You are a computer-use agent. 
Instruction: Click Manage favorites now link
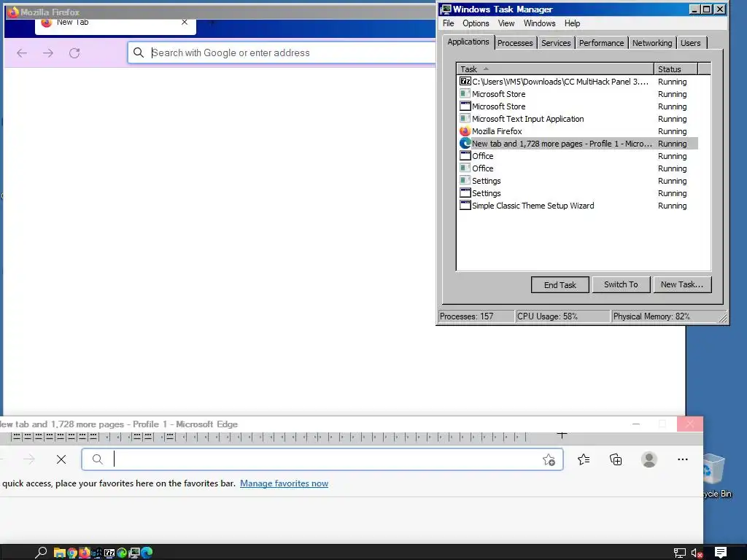tap(284, 483)
